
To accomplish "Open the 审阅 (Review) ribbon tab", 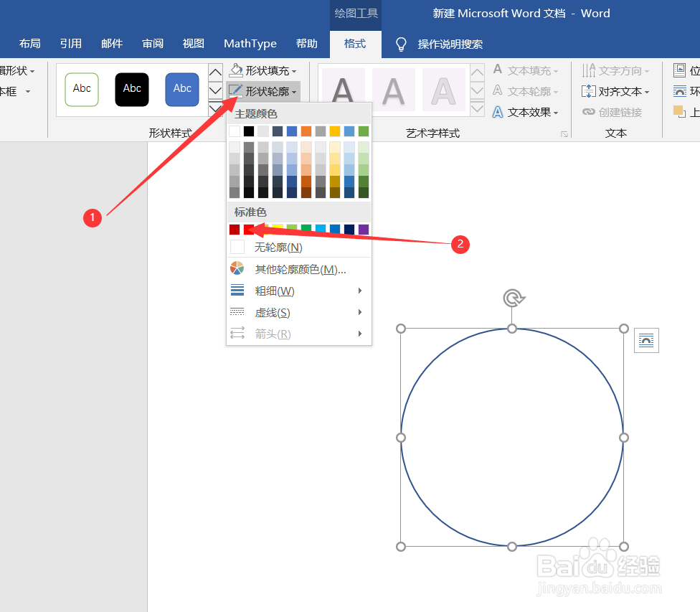I will 153,44.
